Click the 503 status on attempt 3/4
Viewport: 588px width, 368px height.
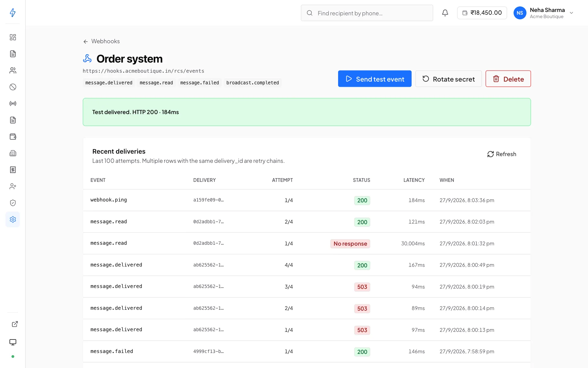pos(362,287)
